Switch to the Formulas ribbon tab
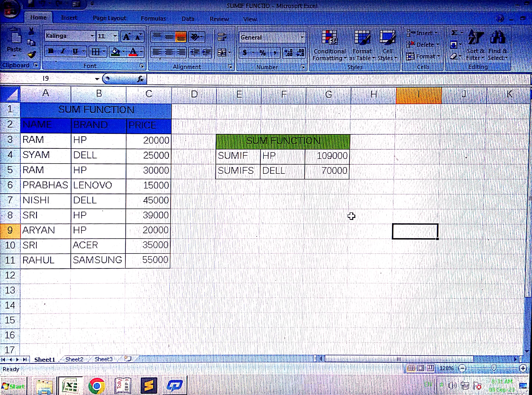Viewport: 532px width, 395px height. click(153, 18)
